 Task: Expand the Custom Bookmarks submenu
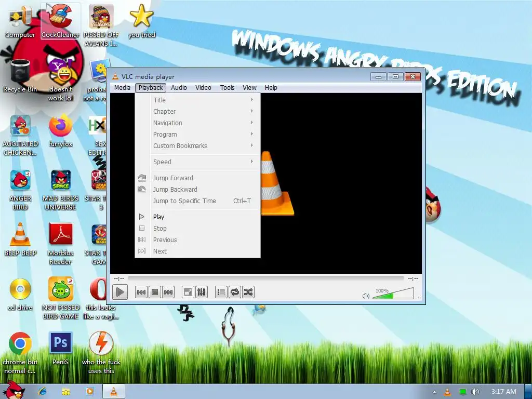[x=198, y=146]
